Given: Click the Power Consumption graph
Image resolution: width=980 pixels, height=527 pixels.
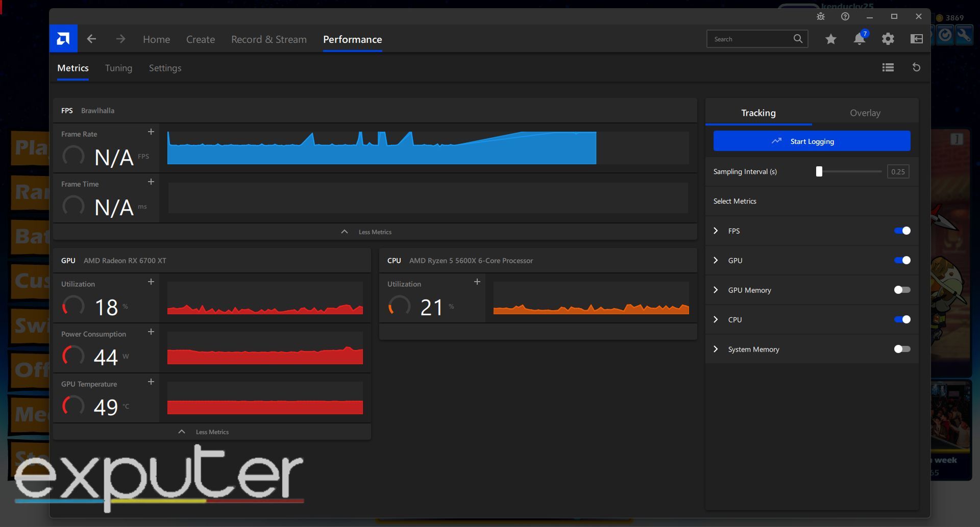Looking at the screenshot, I should [x=265, y=348].
